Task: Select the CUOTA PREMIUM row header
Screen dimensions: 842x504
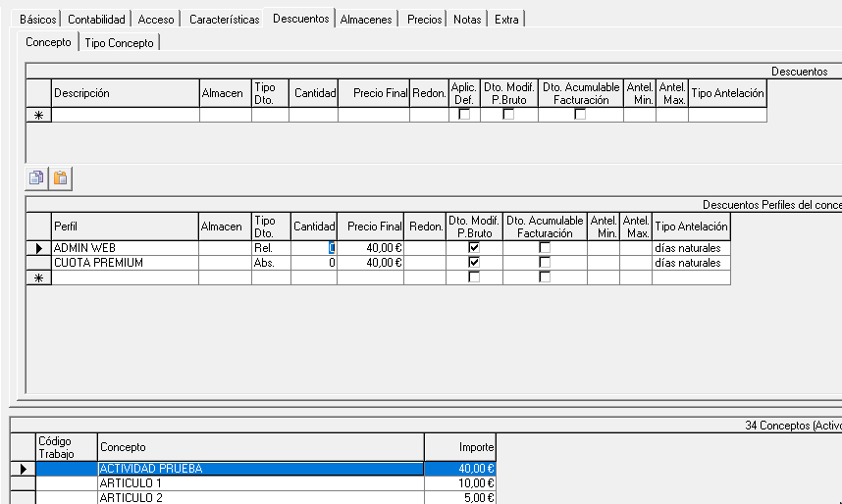Action: point(38,263)
